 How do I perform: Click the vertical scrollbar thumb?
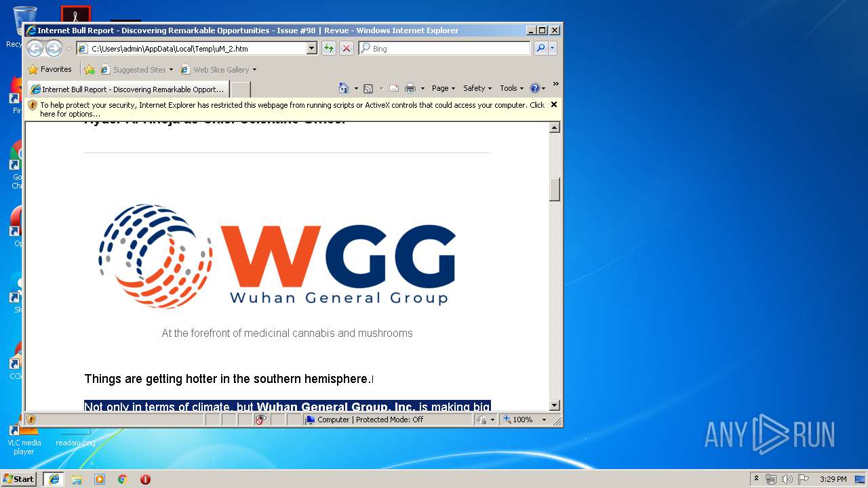point(555,189)
